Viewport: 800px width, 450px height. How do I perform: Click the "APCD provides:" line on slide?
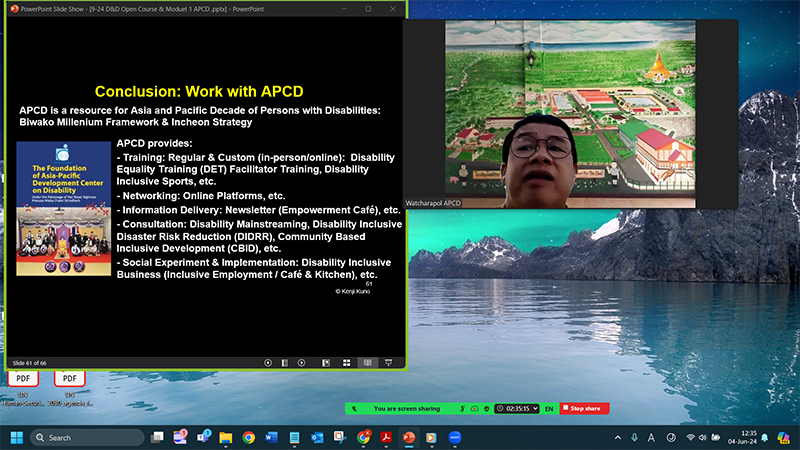155,143
